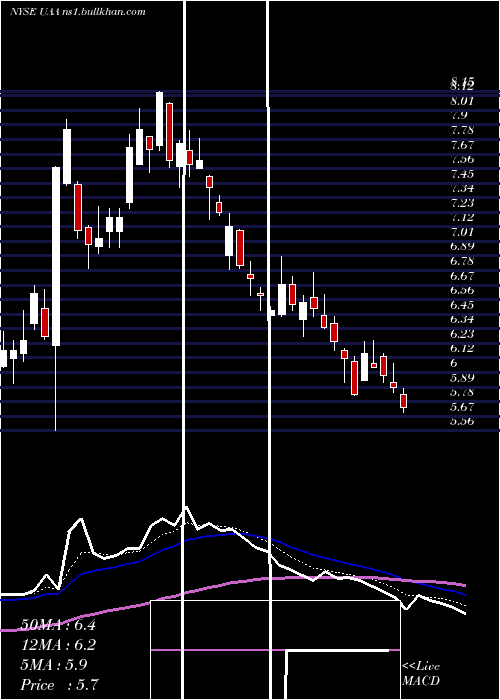Select the 8.01 price level label
Image resolution: width=500 pixels, height=700 pixels.
pyautogui.click(x=462, y=101)
